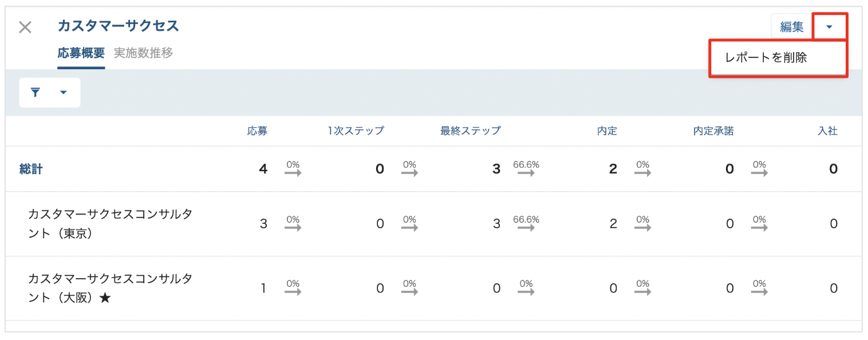Screen dimensions: 868x340
Task: Click the 応募 column header
Action: [x=257, y=131]
